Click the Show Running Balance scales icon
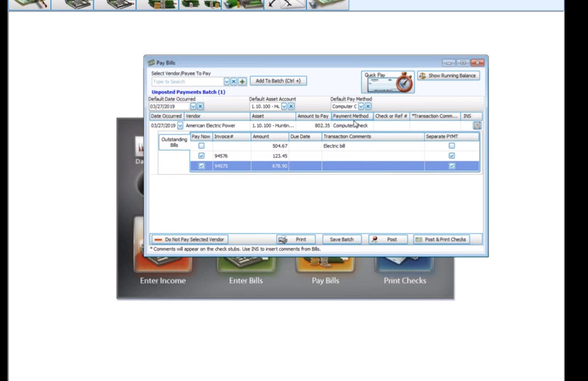588x381 pixels. click(x=423, y=75)
